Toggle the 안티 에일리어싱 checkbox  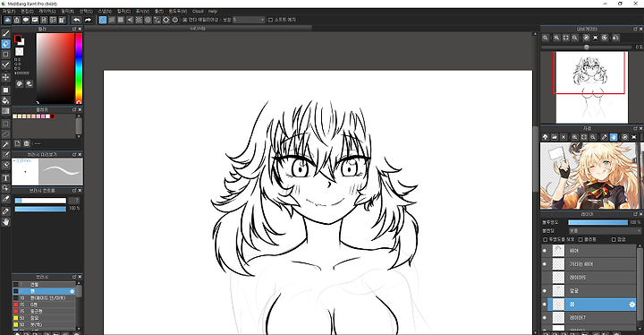tap(185, 20)
